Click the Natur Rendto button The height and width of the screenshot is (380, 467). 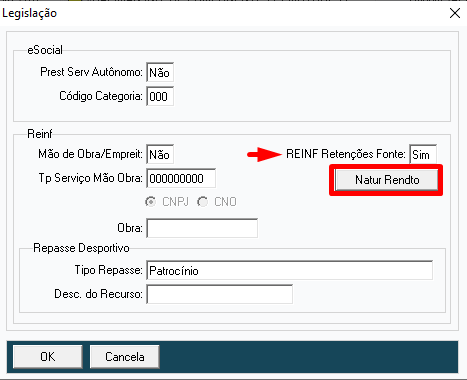386,180
